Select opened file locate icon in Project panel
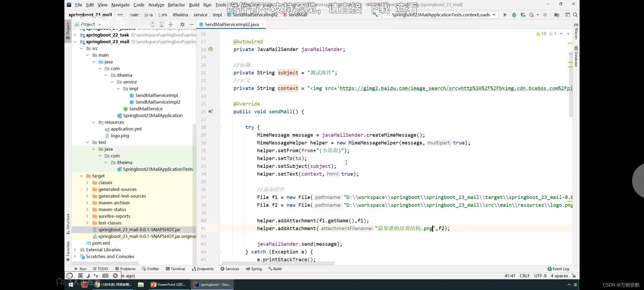Viewport: 644px width, 290px height. (x=152, y=24)
